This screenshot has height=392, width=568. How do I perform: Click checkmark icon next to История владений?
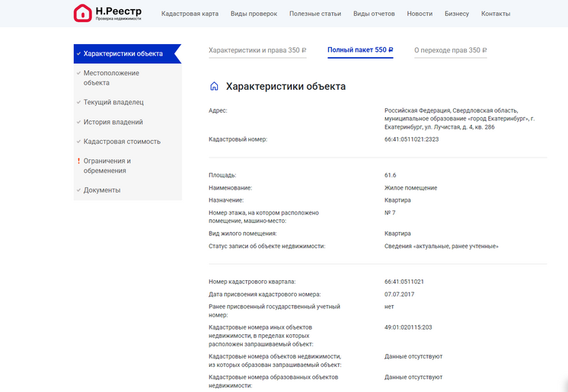[x=78, y=122]
